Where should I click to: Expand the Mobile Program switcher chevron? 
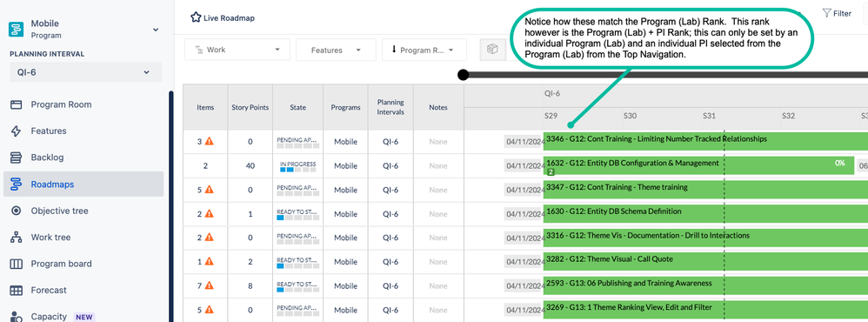click(x=156, y=30)
